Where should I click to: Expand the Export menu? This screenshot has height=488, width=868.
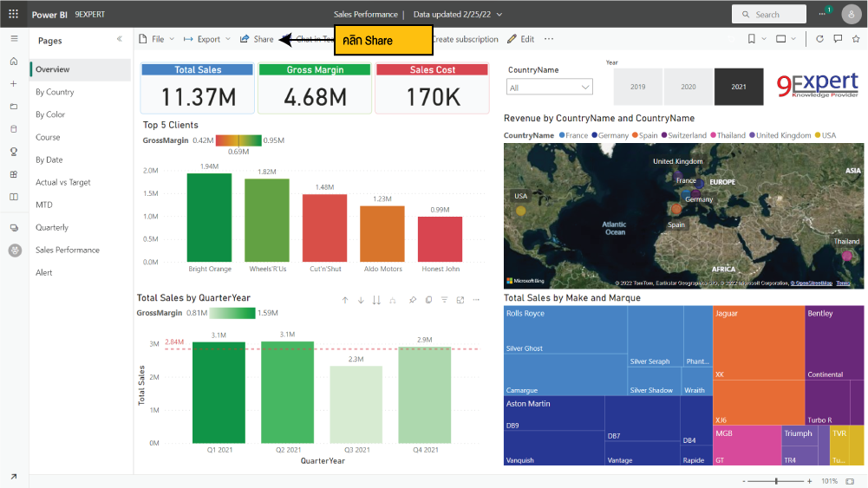pos(207,39)
